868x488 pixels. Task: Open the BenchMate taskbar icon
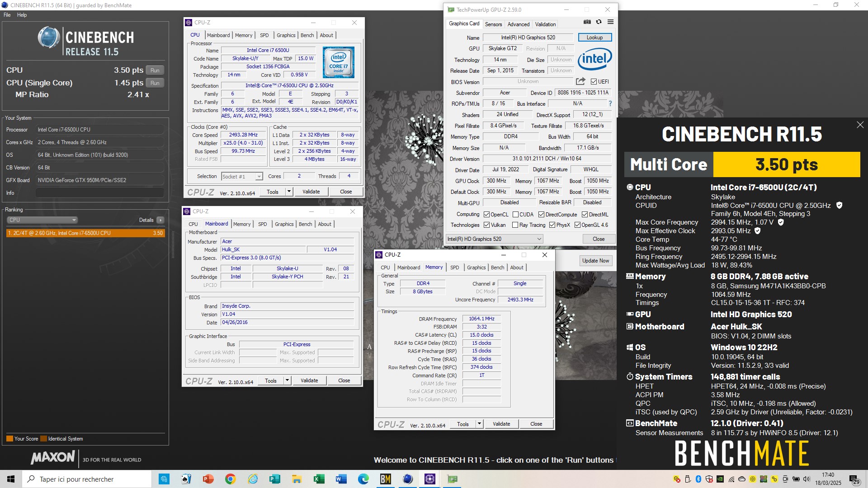pyautogui.click(x=386, y=479)
